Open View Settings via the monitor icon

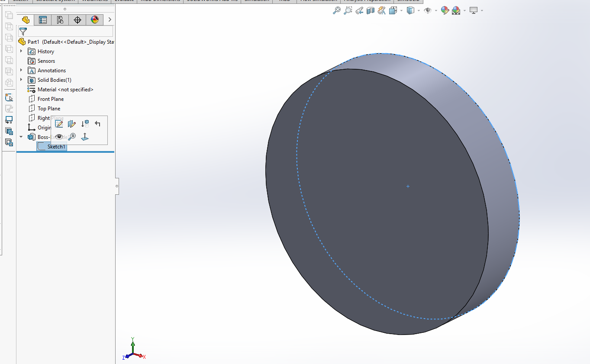[x=474, y=10]
